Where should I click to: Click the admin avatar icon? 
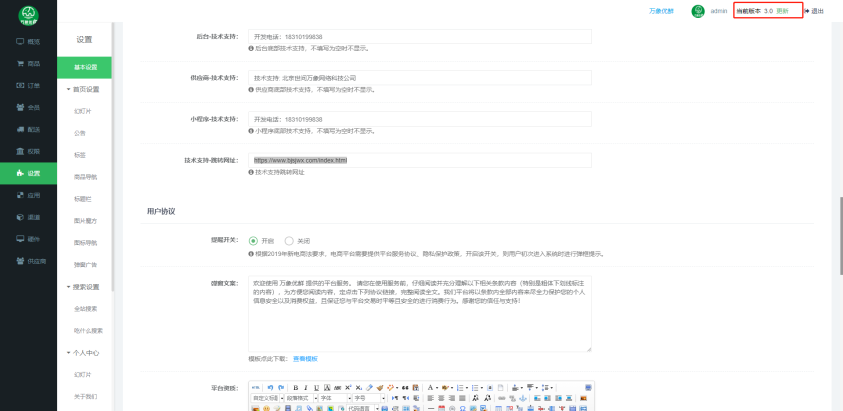coord(698,11)
